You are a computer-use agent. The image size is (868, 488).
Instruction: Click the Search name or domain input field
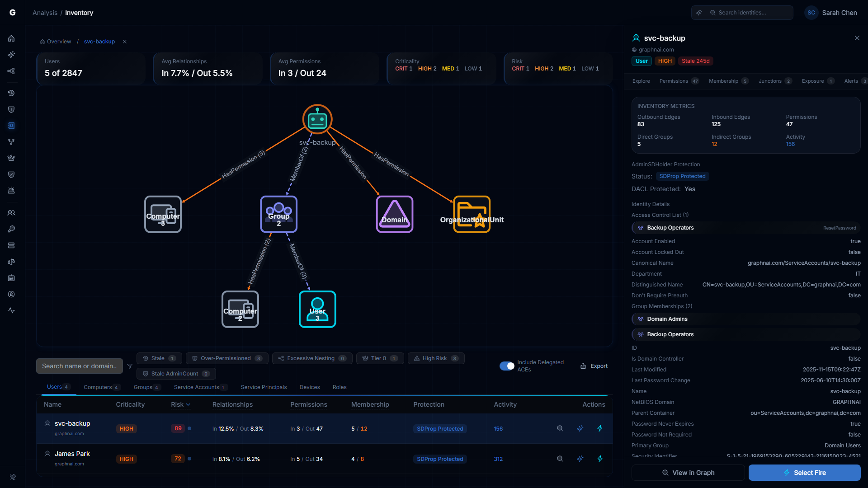pos(79,366)
